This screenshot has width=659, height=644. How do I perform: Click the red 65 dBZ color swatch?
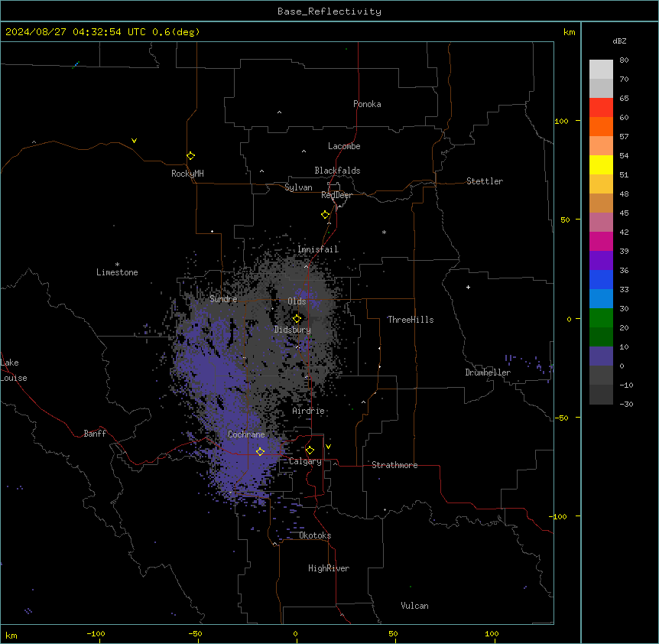pyautogui.click(x=601, y=108)
